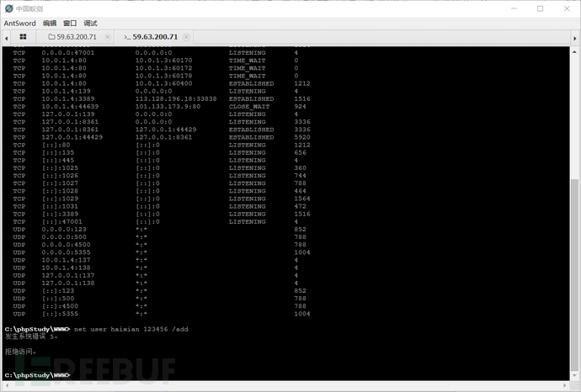Click the AntSword app icon in title bar
Screen dimensions: 581x392
9,8
